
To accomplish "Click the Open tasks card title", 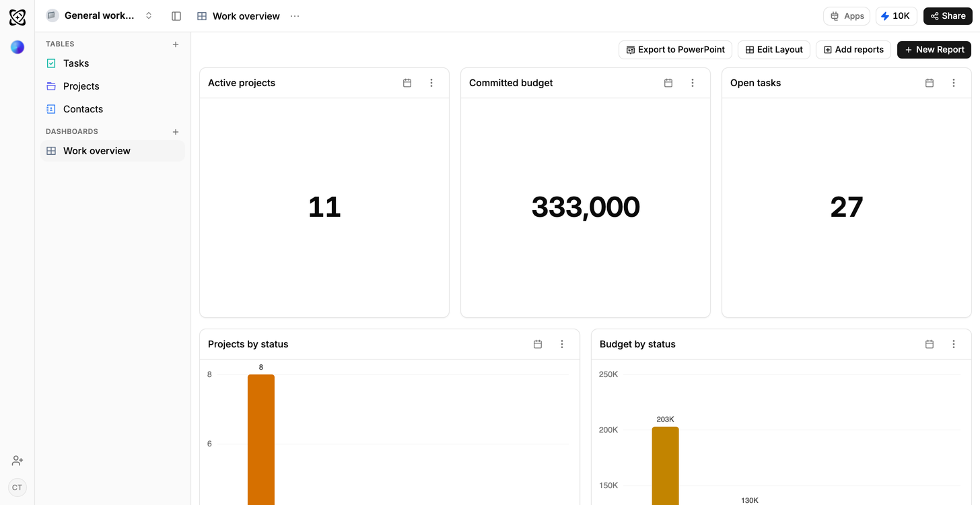I will (x=755, y=83).
